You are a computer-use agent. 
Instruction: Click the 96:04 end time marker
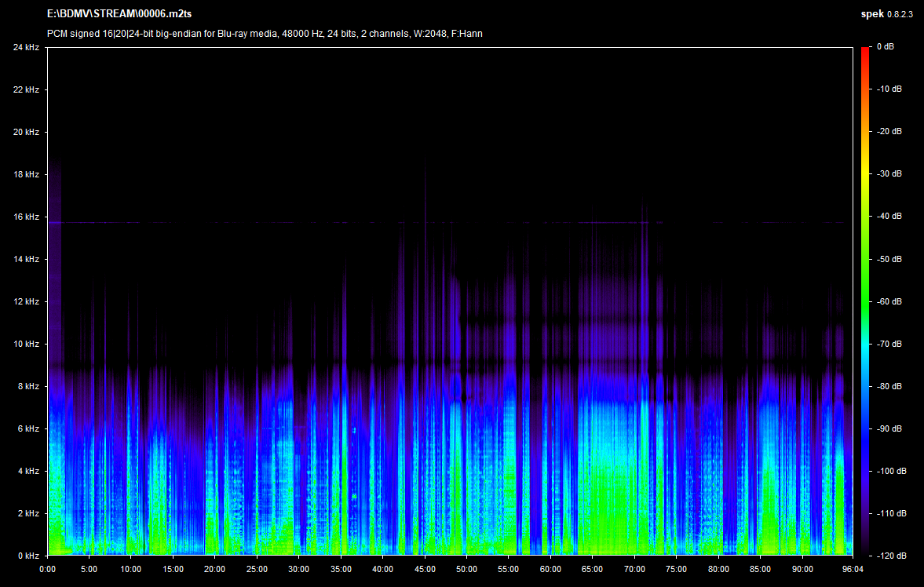coord(853,569)
